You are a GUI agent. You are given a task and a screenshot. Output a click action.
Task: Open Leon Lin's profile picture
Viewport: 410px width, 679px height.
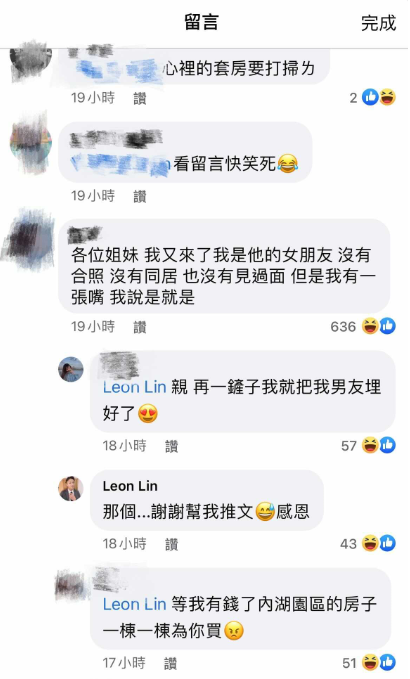[x=71, y=488]
